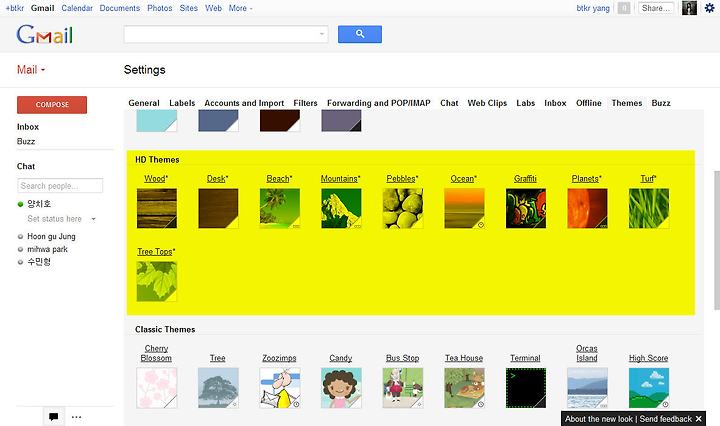Click the Search people field
The height and width of the screenshot is (426, 720).
tap(60, 185)
